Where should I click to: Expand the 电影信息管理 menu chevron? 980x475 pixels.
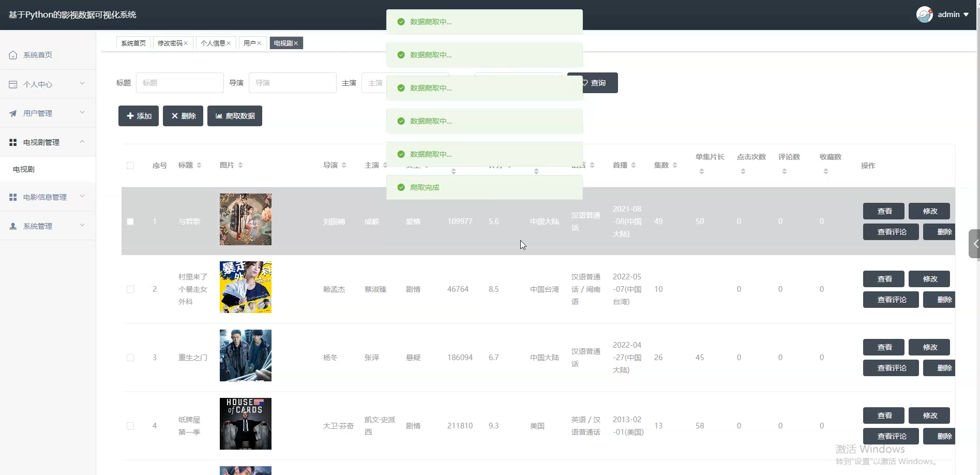82,196
